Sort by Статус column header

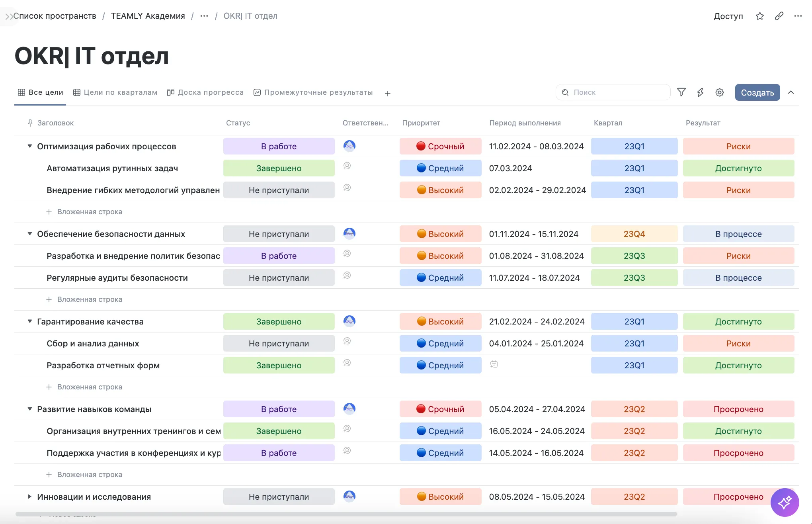tap(238, 123)
